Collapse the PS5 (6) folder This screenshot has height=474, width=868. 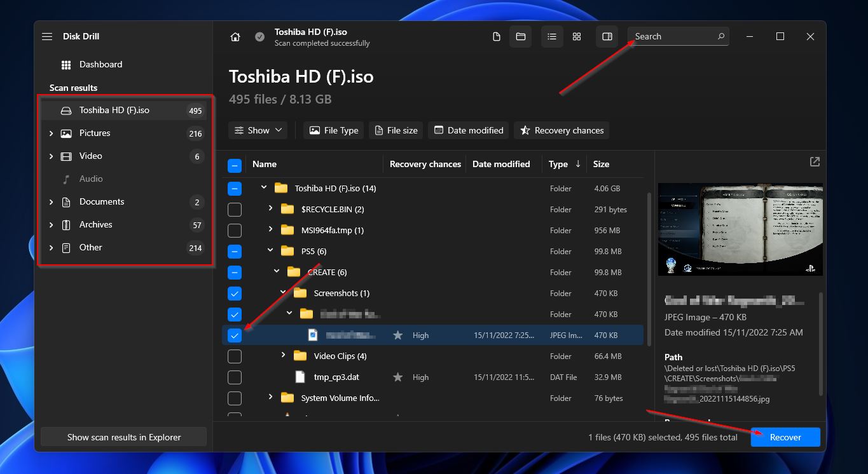pos(270,250)
